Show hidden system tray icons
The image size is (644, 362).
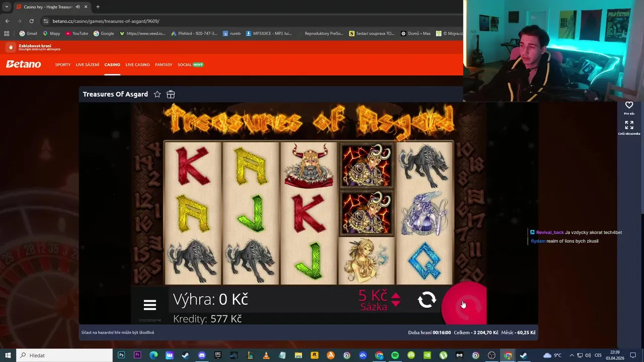pyautogui.click(x=571, y=355)
